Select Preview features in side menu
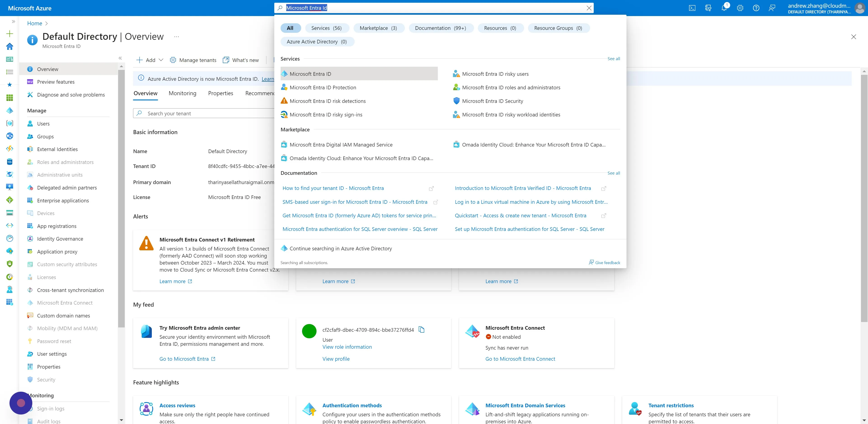The width and height of the screenshot is (868, 424). coord(69,82)
